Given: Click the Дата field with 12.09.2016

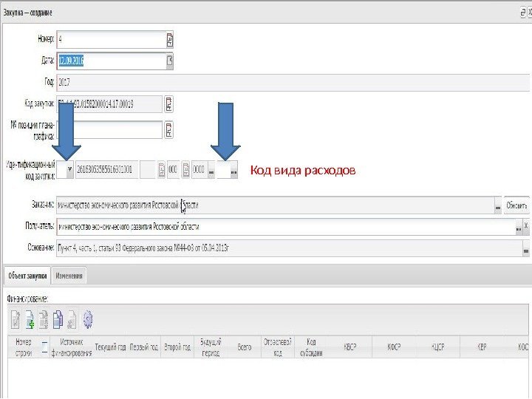Looking at the screenshot, I should [x=112, y=61].
